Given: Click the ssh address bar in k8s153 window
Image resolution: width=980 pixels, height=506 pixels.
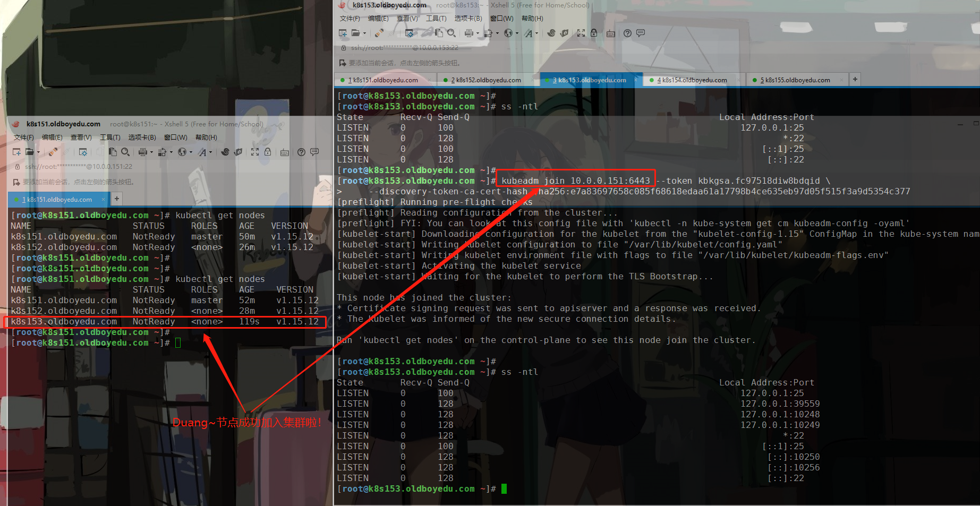Looking at the screenshot, I should pos(404,48).
